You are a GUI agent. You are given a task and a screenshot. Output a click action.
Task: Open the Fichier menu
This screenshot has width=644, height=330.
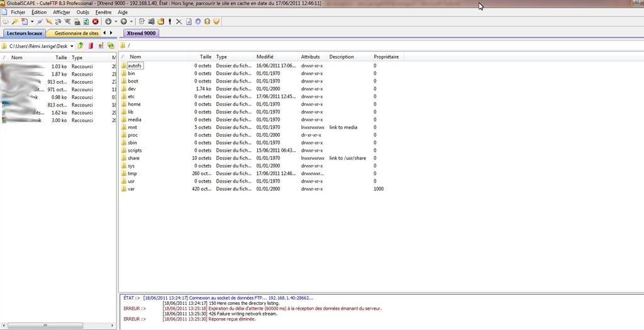[x=18, y=12]
